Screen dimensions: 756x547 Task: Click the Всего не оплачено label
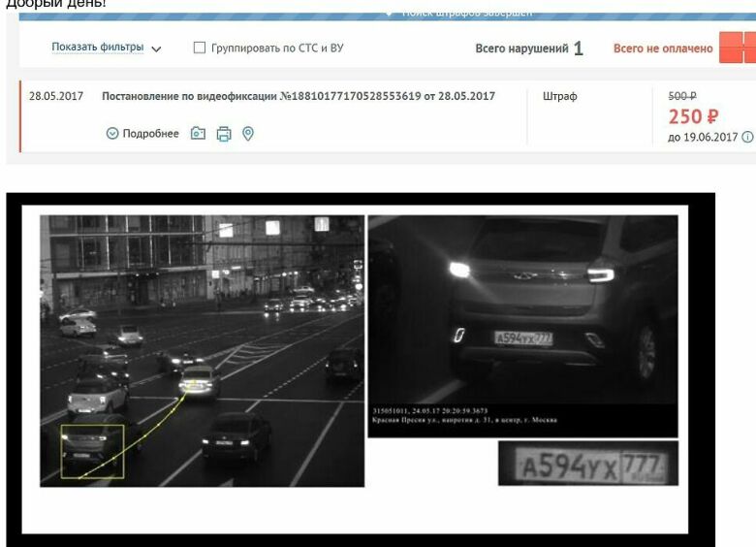663,48
